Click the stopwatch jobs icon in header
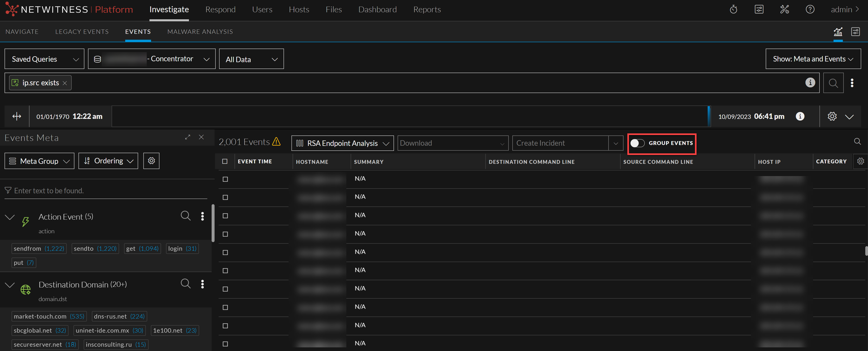This screenshot has width=868, height=351. point(733,10)
